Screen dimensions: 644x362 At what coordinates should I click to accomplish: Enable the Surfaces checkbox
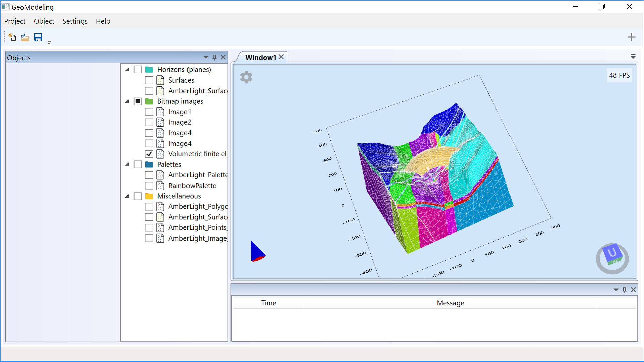coord(149,81)
